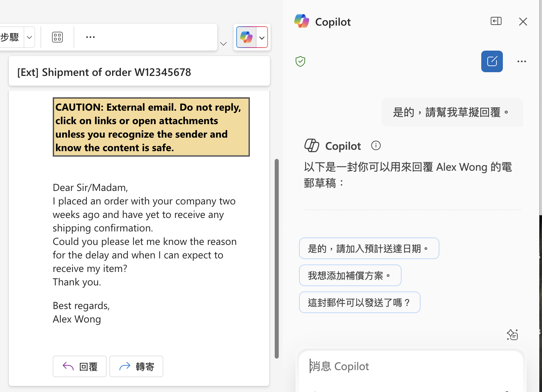Expand the ribbon with the chevron arrow
Viewport: 542px width, 392px height.
point(223,44)
